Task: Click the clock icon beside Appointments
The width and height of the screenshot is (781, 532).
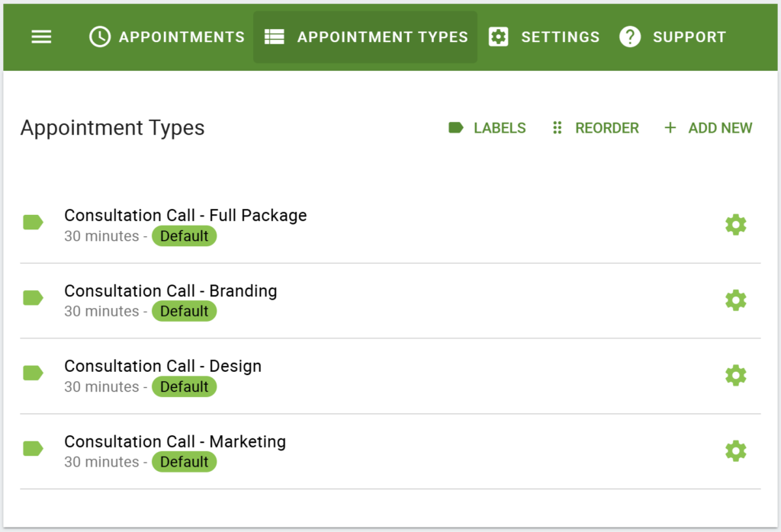Action: pyautogui.click(x=99, y=37)
